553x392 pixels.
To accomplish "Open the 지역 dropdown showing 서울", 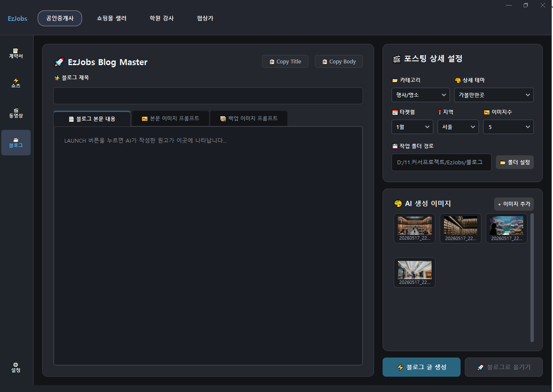I will tap(458, 127).
